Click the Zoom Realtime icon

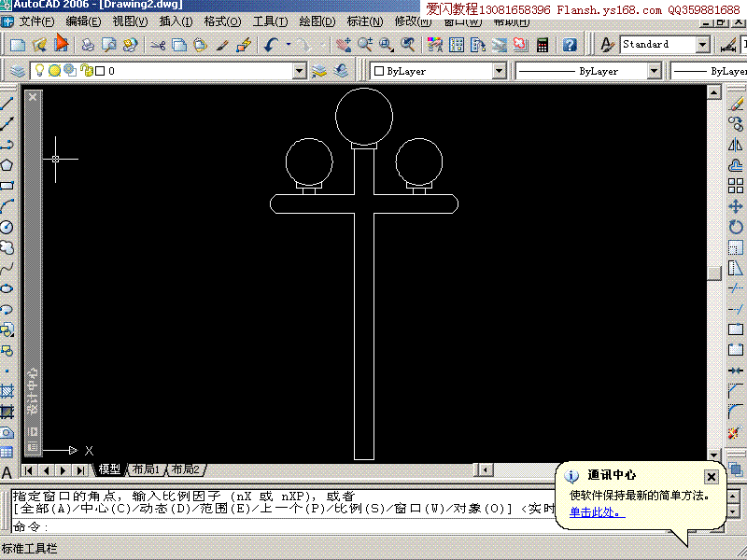(365, 45)
